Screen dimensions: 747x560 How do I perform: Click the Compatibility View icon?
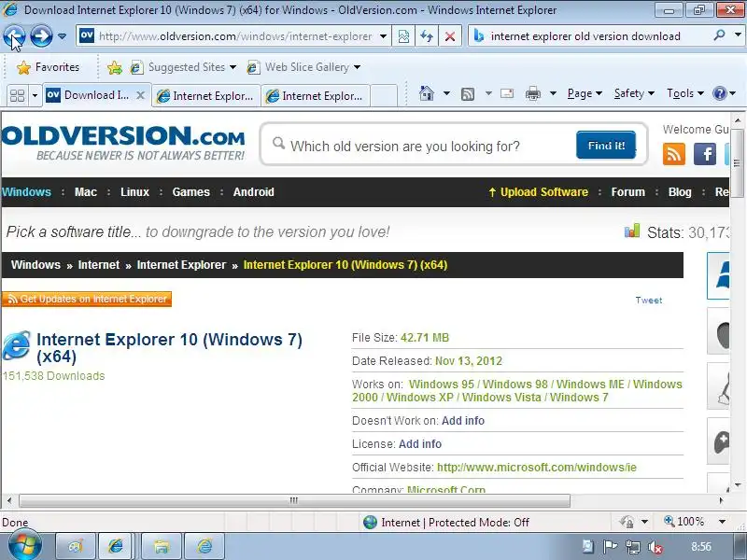tap(403, 36)
